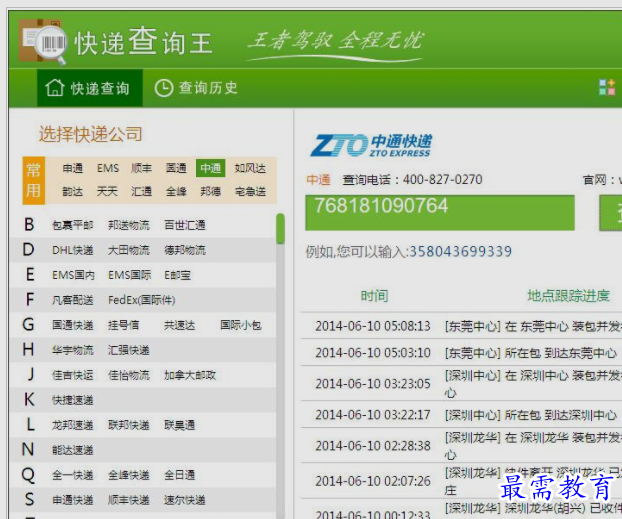Screen dimensions: 622x519
Task: Select 全峰快递 under letter Q
Action: [x=129, y=475]
